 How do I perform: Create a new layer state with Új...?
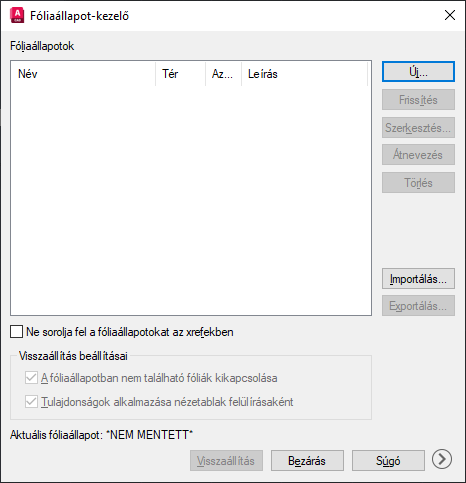click(x=418, y=72)
